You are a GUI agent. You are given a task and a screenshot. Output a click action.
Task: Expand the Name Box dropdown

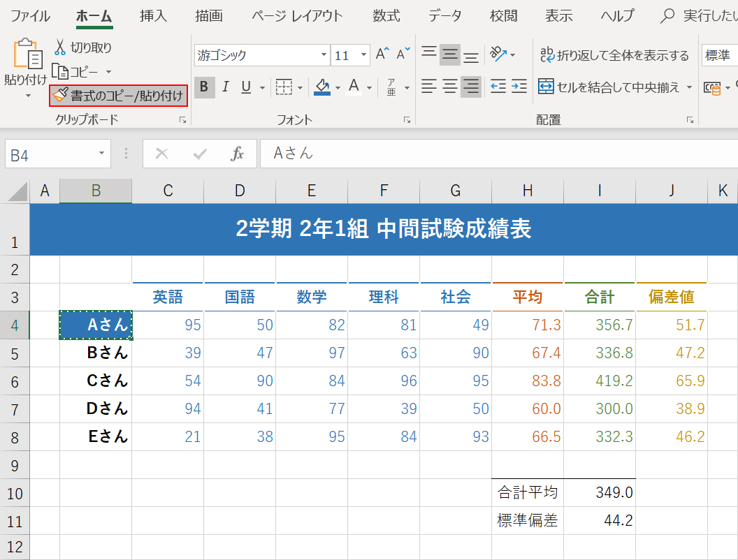(101, 154)
